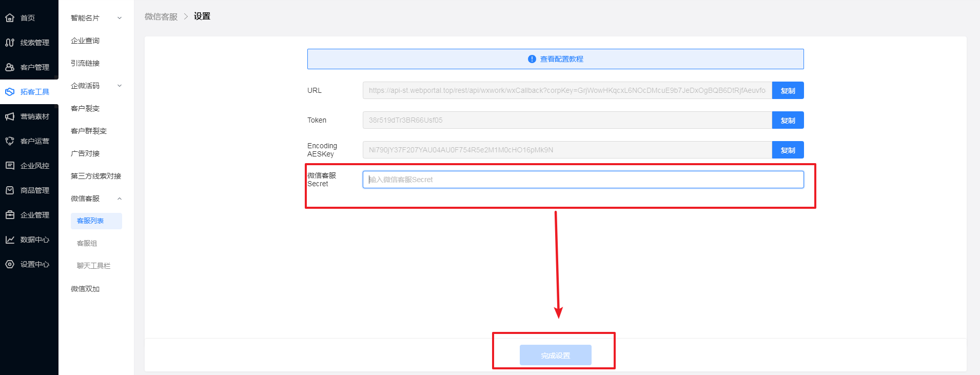Copy the Token with 复制 button
Screen dimensions: 980x375
(788, 120)
